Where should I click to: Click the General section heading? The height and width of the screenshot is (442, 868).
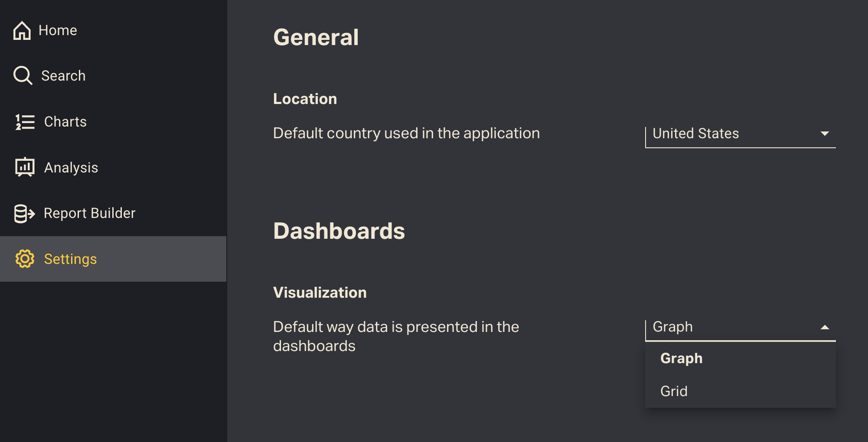(316, 37)
